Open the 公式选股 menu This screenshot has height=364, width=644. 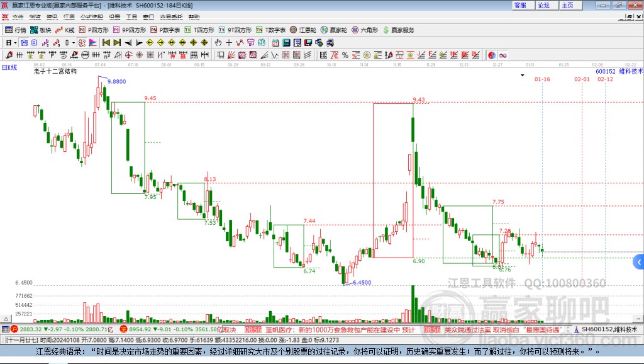pos(92,17)
